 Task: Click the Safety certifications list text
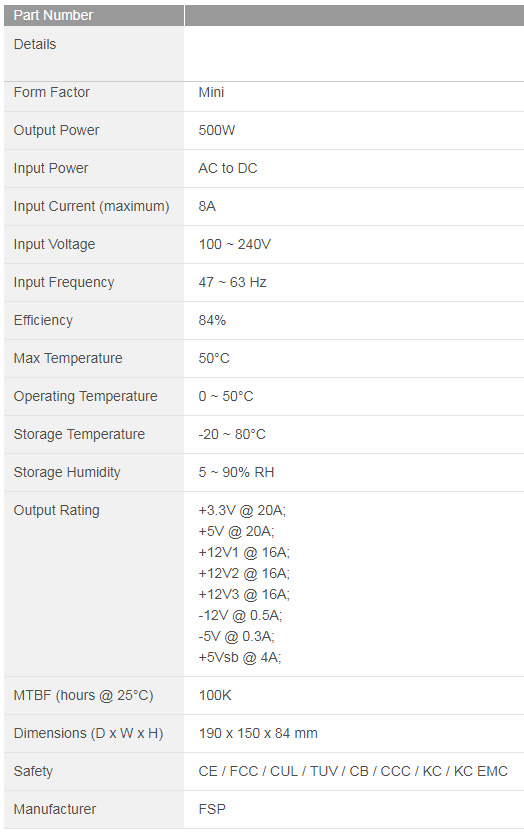point(353,771)
